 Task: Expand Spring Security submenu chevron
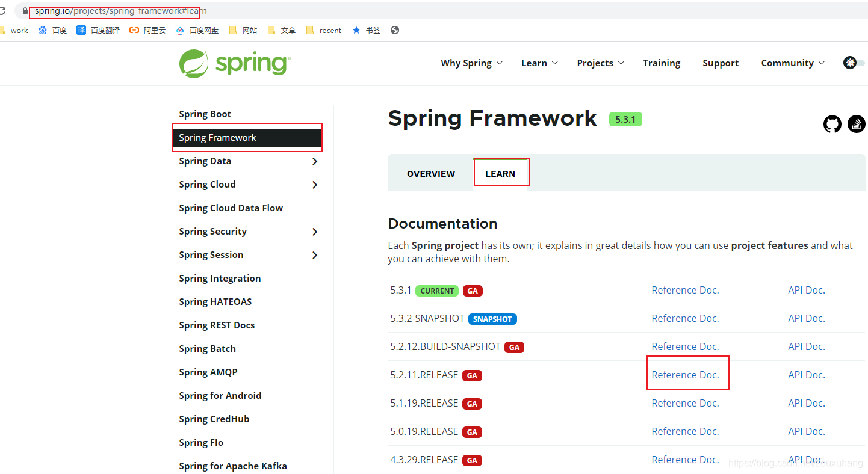pyautogui.click(x=315, y=232)
